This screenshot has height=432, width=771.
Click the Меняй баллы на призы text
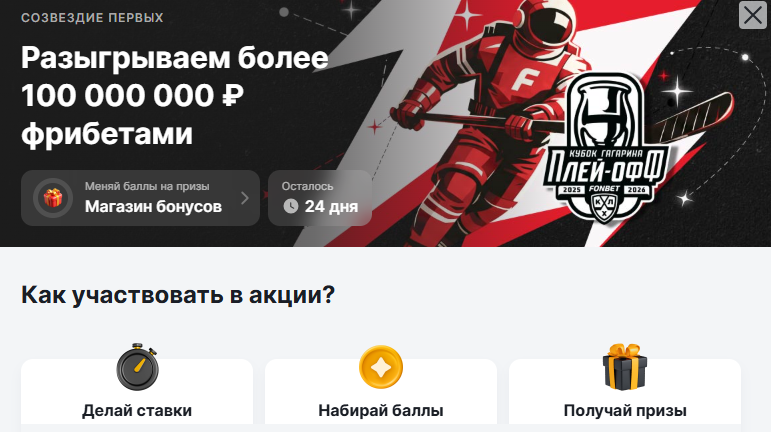[147, 186]
